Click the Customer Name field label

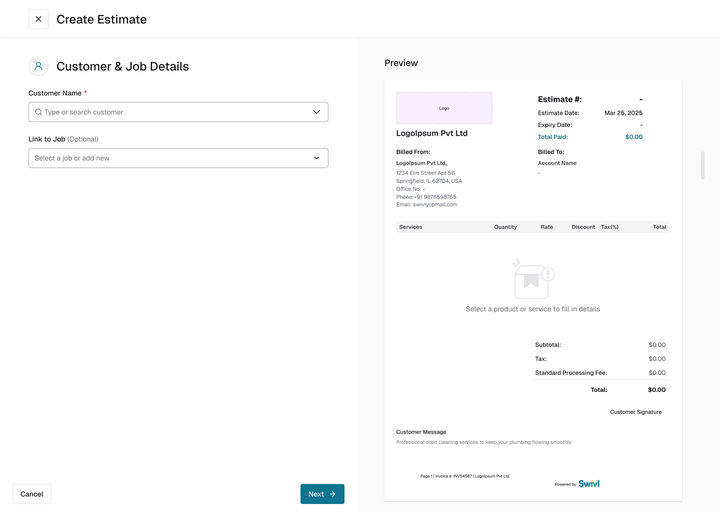pyautogui.click(x=55, y=93)
